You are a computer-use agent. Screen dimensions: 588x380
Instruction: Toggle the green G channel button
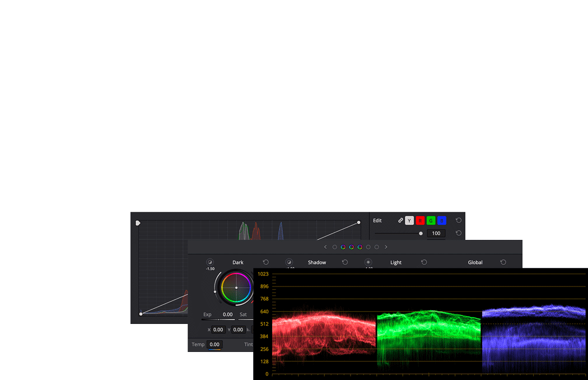tap(431, 221)
